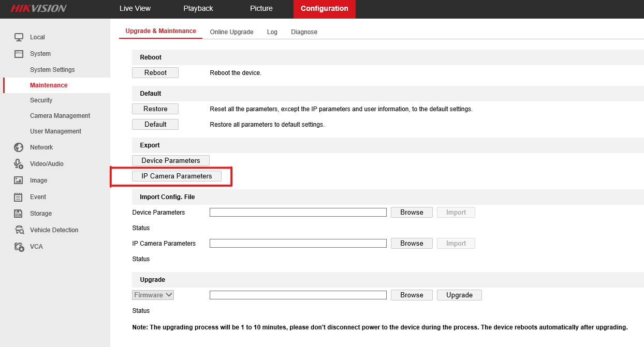Click the Event calendar icon
644x347 pixels.
[19, 197]
